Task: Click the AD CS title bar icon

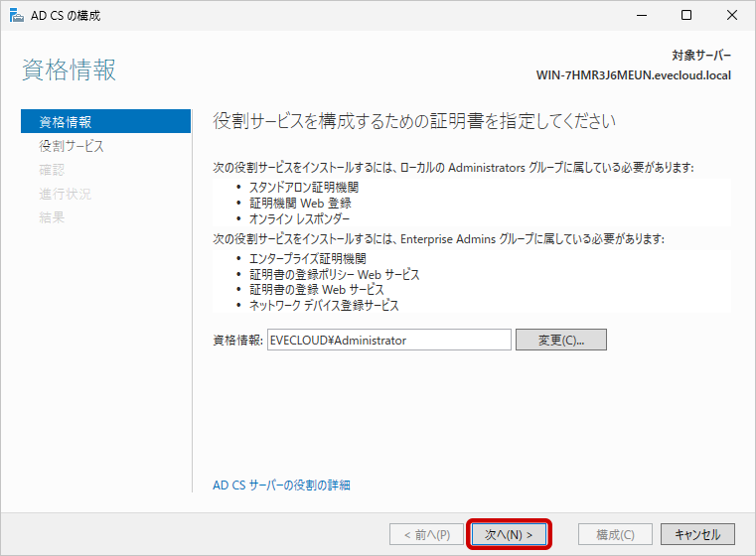Action: (14, 15)
